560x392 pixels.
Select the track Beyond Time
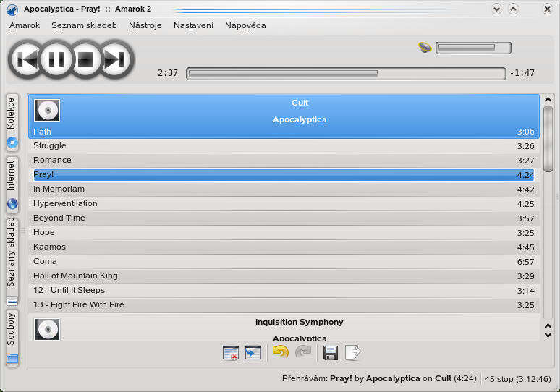point(284,218)
